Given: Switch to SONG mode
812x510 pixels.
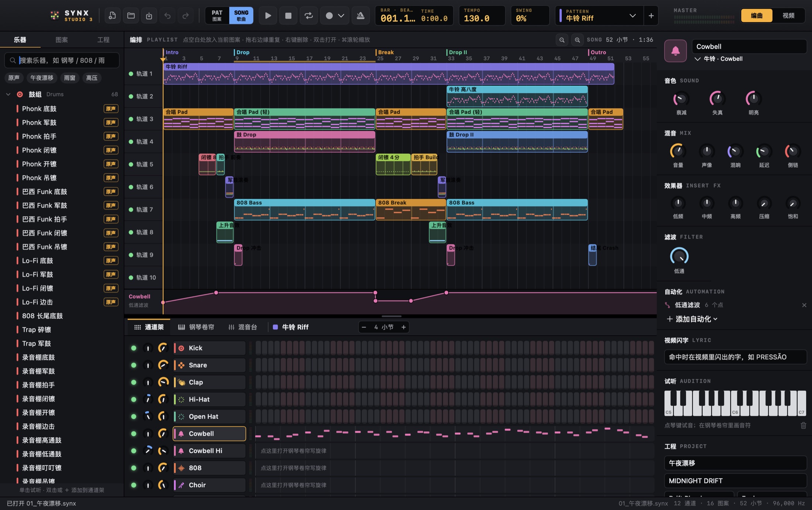Looking at the screenshot, I should 241,16.
